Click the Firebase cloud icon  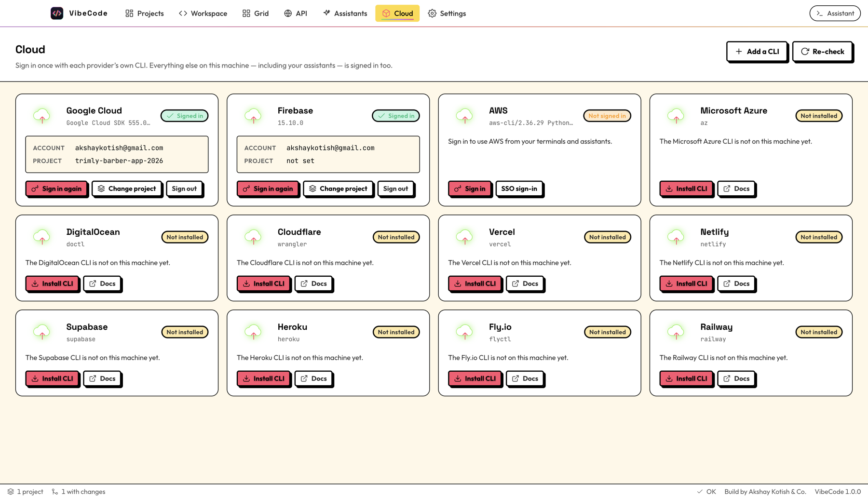pos(253,116)
